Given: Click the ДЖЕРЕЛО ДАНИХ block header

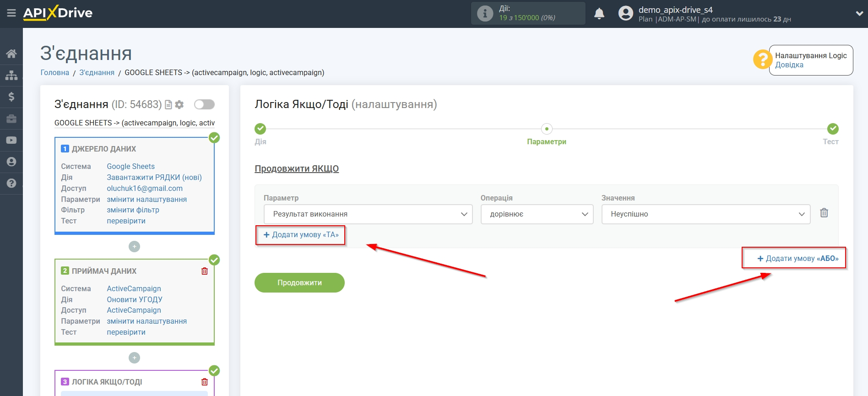Looking at the screenshot, I should (x=104, y=149).
